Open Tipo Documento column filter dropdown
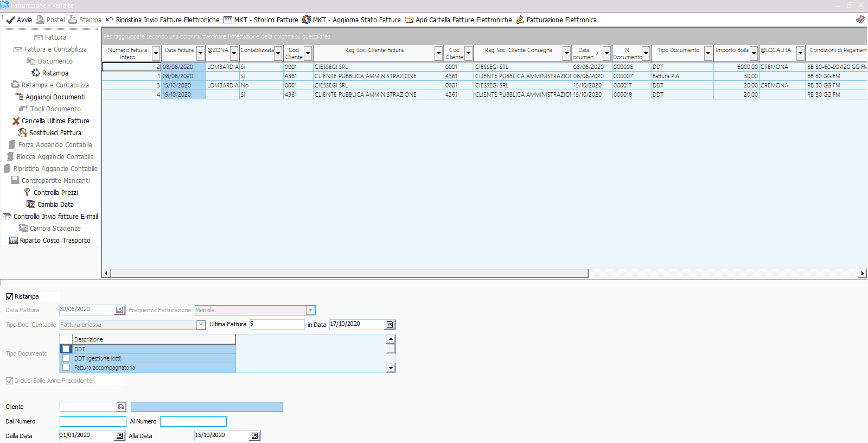The width and height of the screenshot is (868, 443). [708, 53]
